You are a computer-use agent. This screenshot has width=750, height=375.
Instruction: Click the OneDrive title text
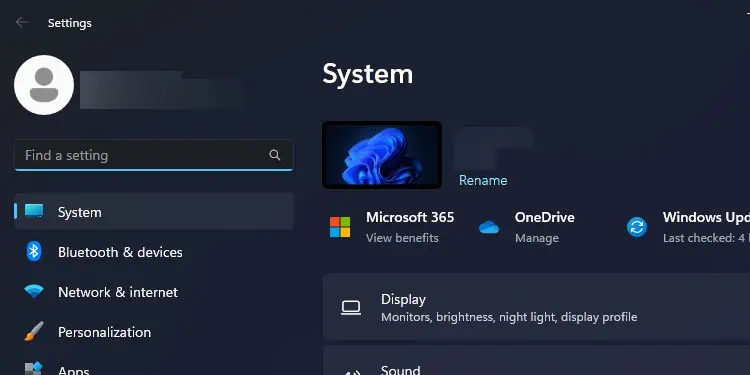pos(545,217)
